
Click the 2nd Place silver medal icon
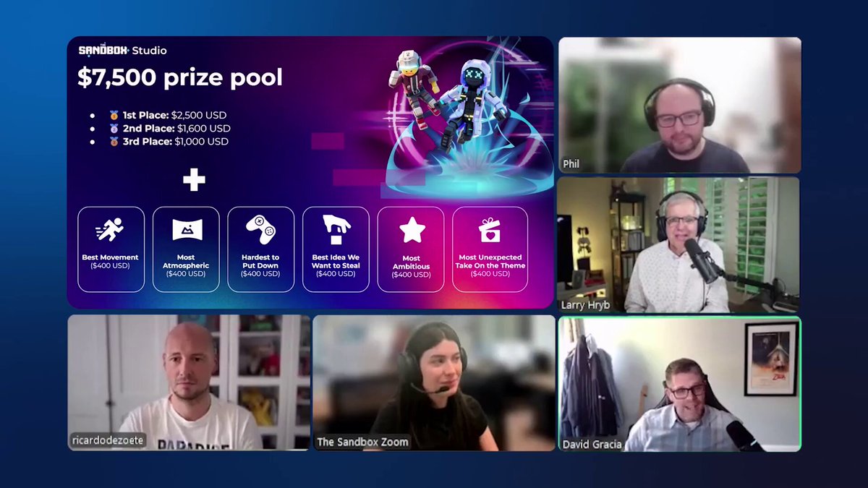click(114, 129)
